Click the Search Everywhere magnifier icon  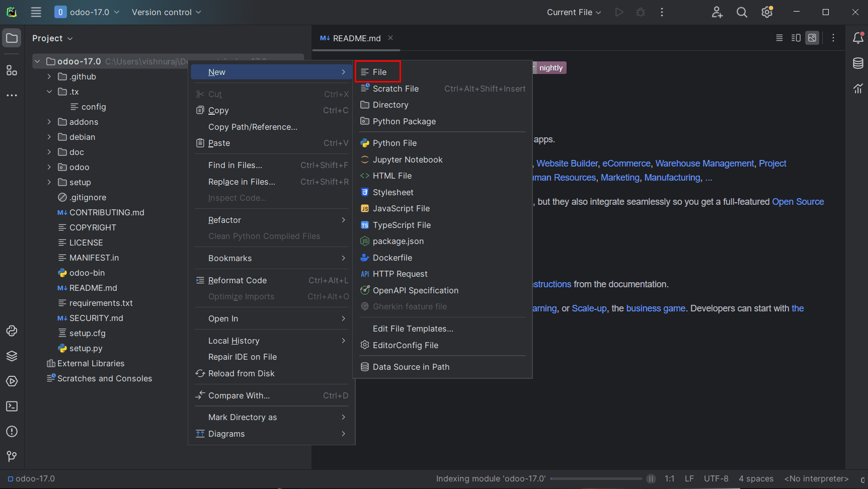(x=742, y=12)
